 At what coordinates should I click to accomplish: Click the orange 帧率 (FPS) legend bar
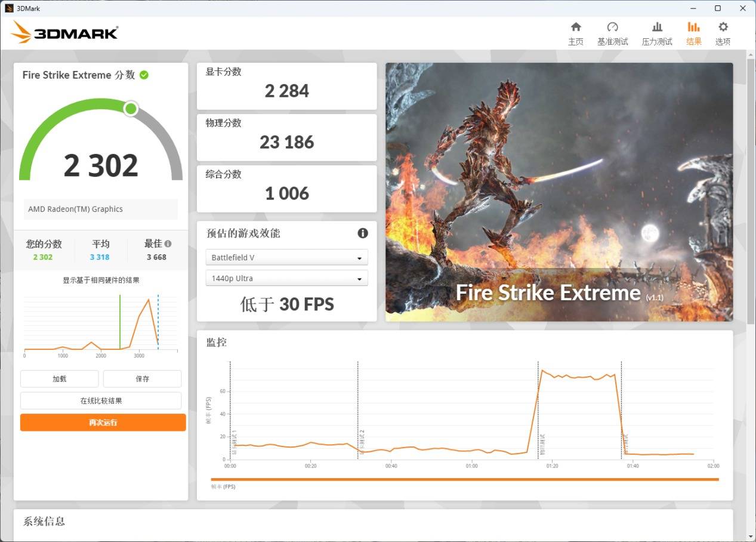click(464, 479)
